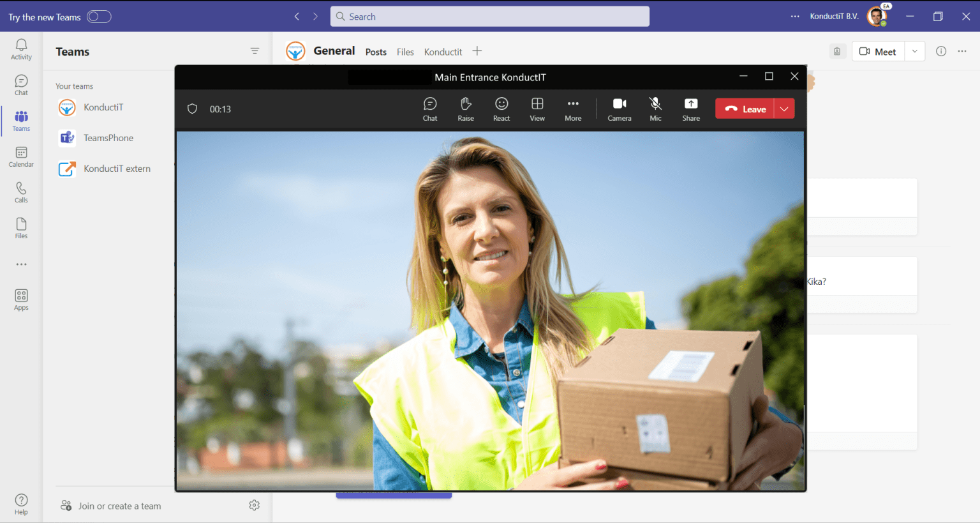This screenshot has width=980, height=523.
Task: Open the React emoji menu
Action: click(x=501, y=109)
